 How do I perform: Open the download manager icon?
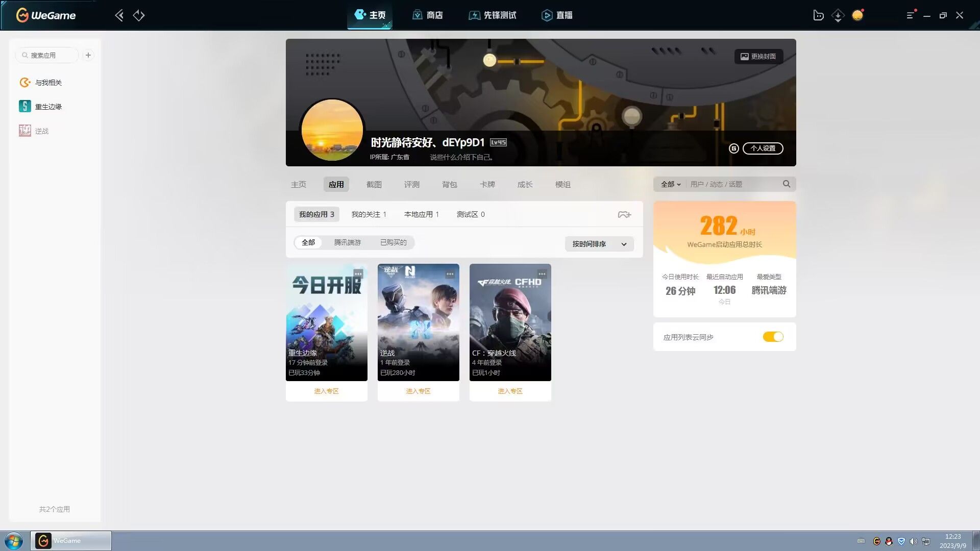pyautogui.click(x=838, y=15)
